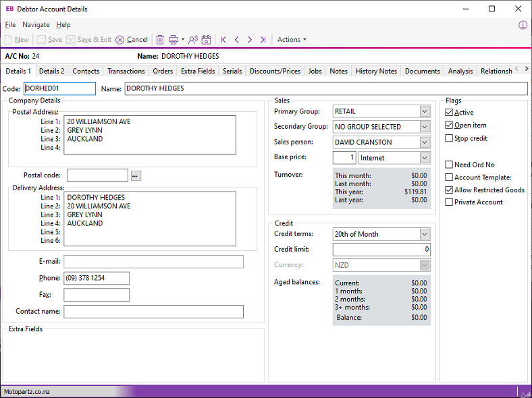Click the info icon at top right
The height and width of the screenshot is (398, 532).
523,25
